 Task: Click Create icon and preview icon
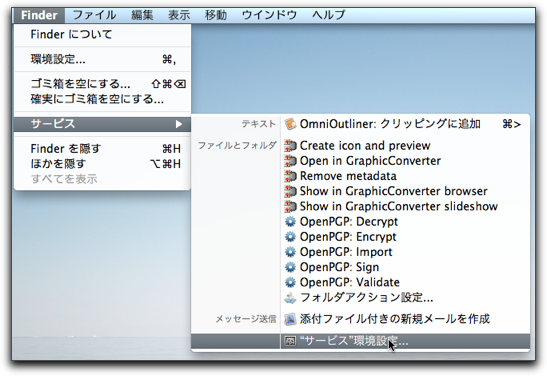pos(290,146)
